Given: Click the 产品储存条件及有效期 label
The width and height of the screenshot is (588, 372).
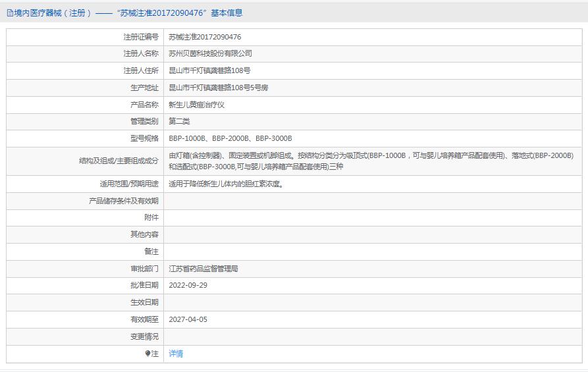Looking at the screenshot, I should pos(124,201).
